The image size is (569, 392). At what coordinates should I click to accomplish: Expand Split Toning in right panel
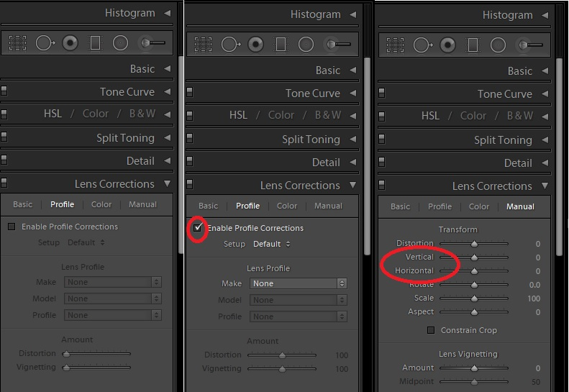(545, 140)
